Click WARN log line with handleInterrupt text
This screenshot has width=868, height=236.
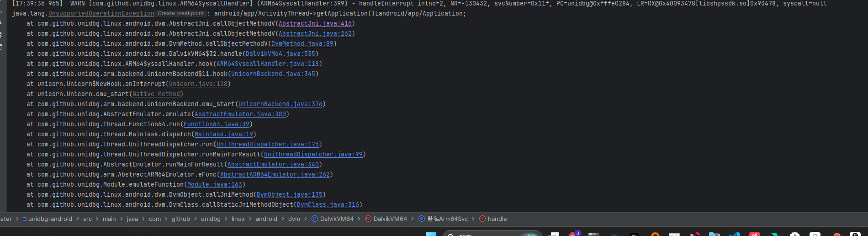419,4
